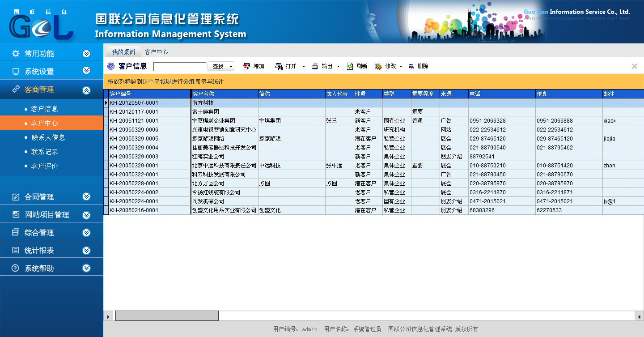Screen dimensions: 644x337
Task: Open the 修改 dropdown arrow
Action: [x=401, y=67]
